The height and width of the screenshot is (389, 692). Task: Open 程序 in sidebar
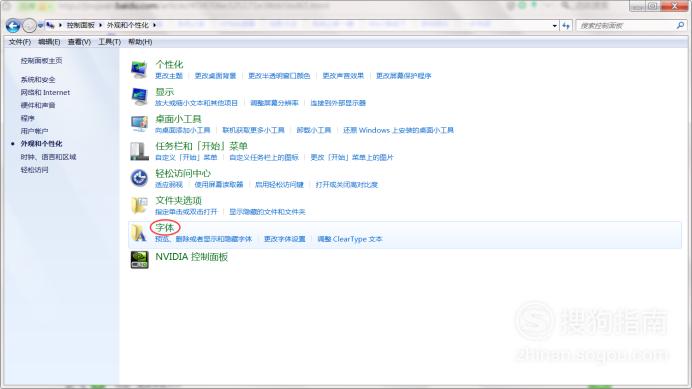coord(27,118)
